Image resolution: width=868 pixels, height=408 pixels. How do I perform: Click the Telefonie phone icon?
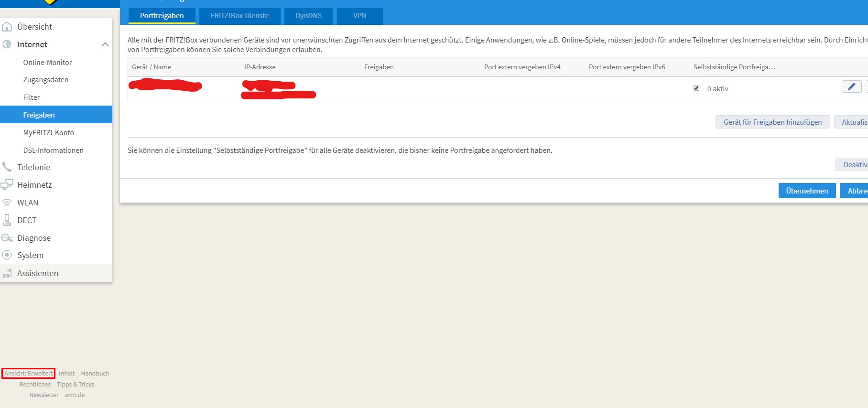click(x=7, y=167)
